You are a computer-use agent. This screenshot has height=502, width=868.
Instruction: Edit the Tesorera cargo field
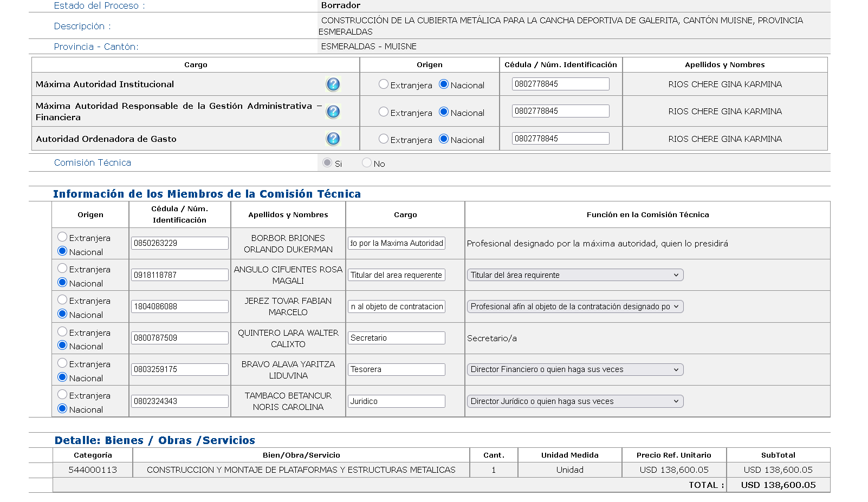[396, 369]
